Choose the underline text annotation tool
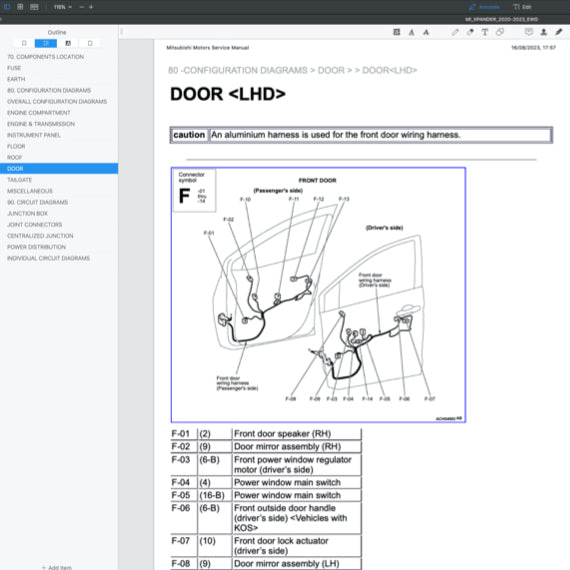 point(412,32)
